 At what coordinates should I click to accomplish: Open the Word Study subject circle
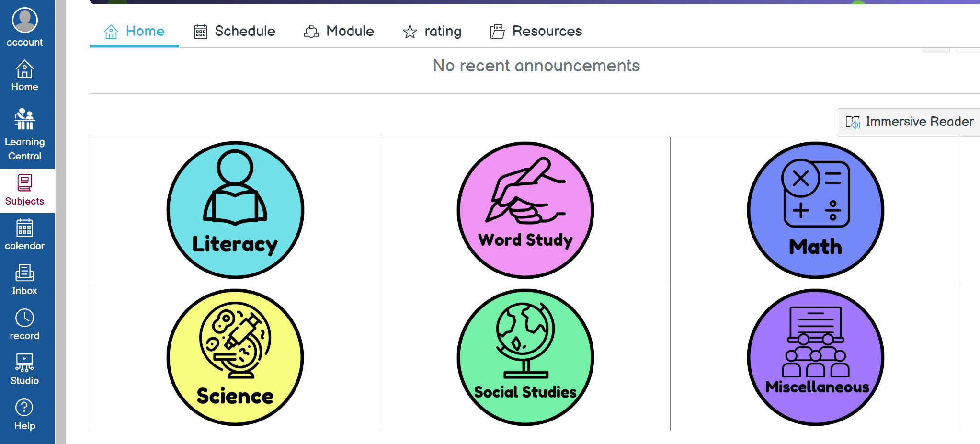coord(525,210)
